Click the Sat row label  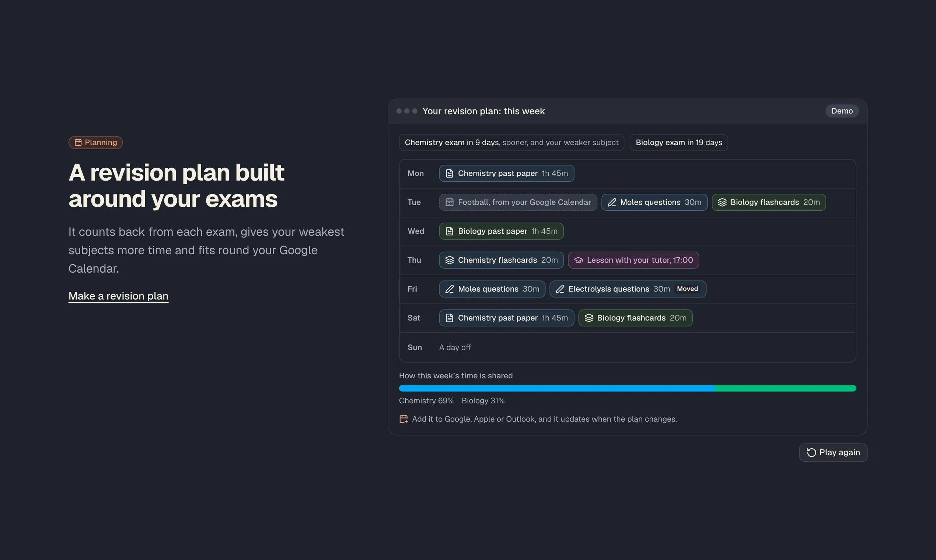[x=414, y=318]
